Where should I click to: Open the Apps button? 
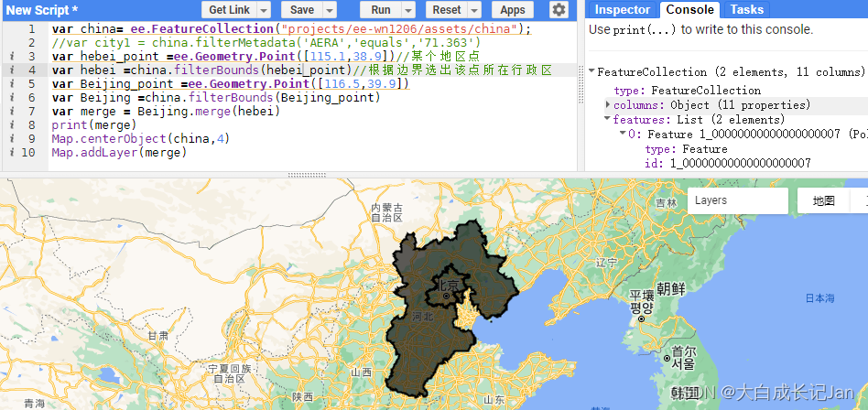coord(513,10)
